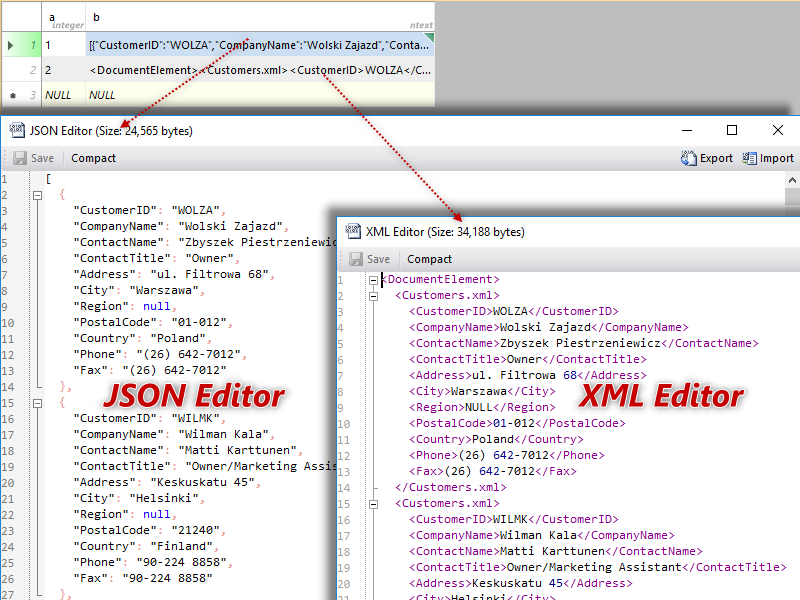Click the <CompanyName>Wolski Zajazd XML line
This screenshot has width=800, height=600.
[548, 327]
